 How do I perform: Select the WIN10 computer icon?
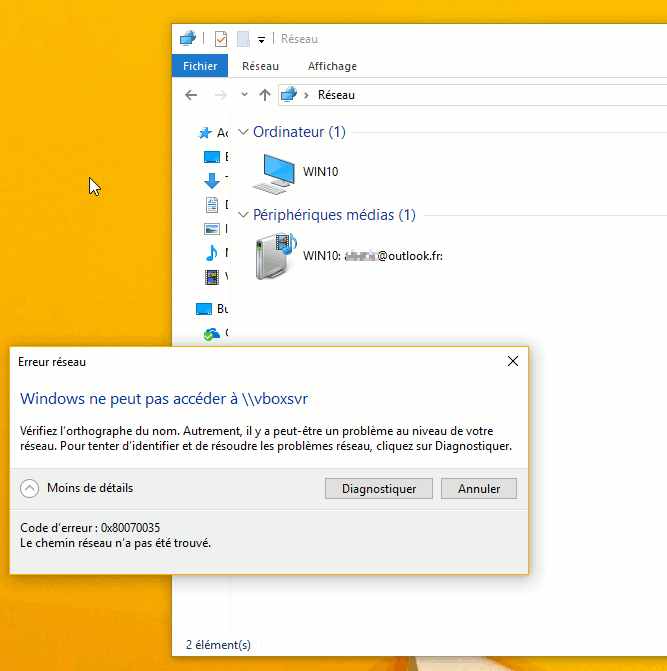273,172
